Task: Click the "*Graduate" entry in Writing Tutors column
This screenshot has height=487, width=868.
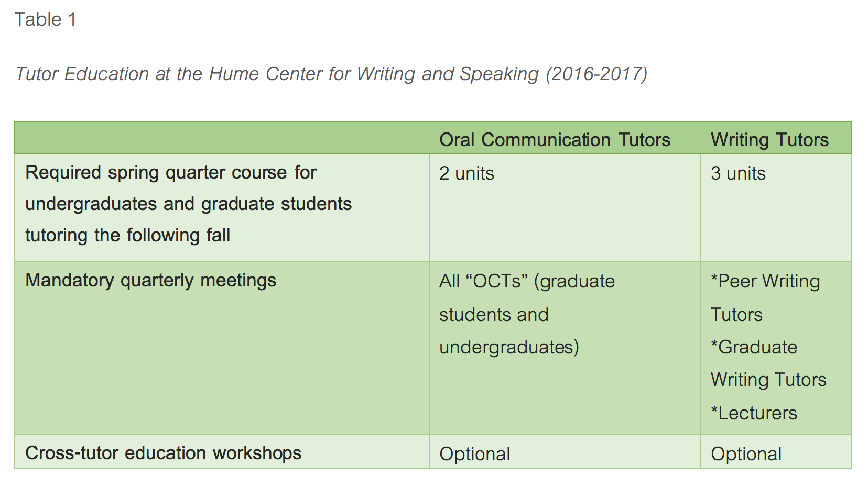Action: (754, 347)
